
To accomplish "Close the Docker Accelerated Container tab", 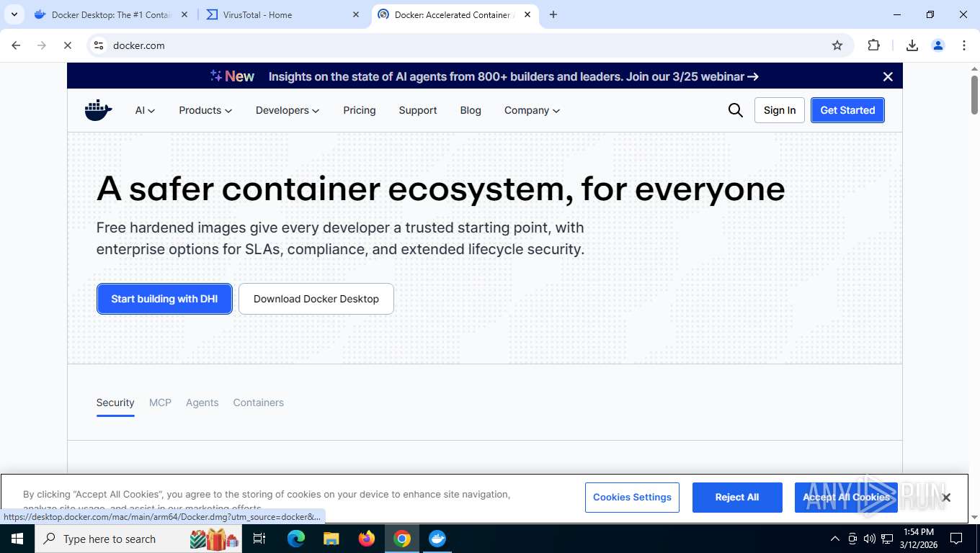I will coord(527,14).
